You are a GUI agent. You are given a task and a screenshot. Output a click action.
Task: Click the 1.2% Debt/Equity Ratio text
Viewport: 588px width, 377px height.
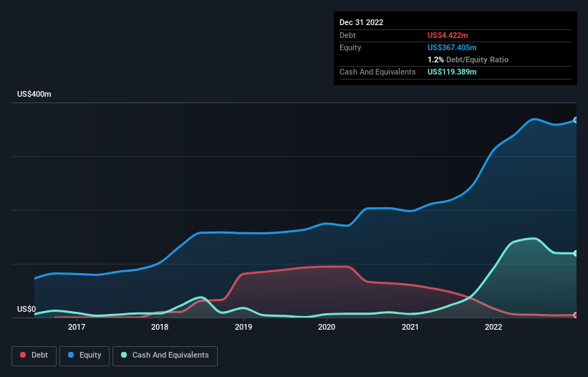[468, 59]
